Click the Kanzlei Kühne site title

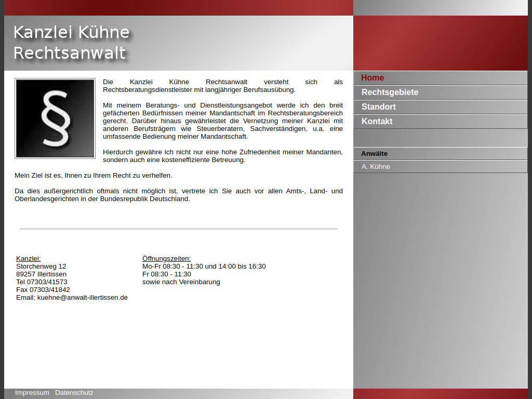(x=71, y=32)
